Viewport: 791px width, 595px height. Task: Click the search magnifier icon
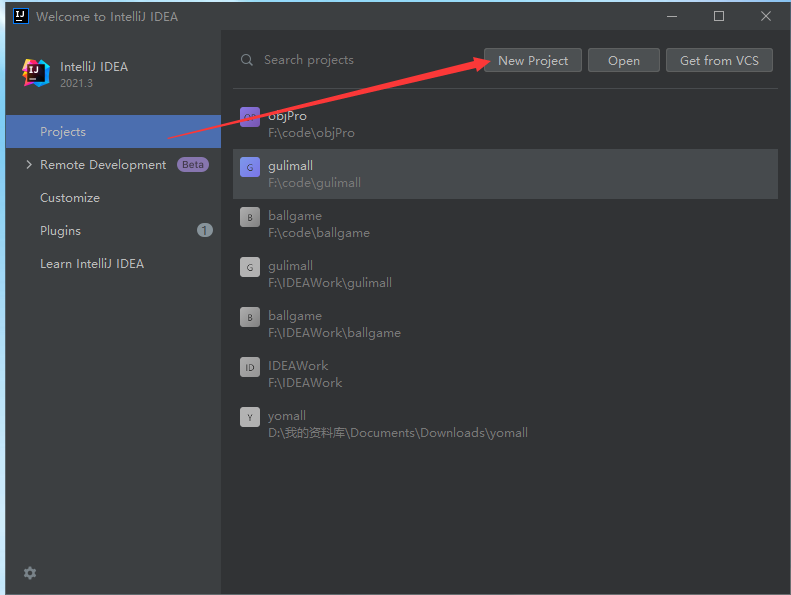[247, 61]
